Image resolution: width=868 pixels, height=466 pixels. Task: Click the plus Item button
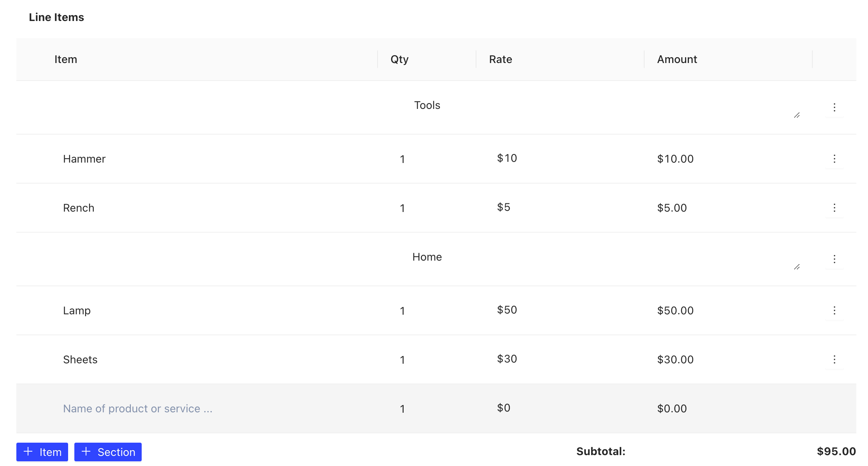click(42, 452)
